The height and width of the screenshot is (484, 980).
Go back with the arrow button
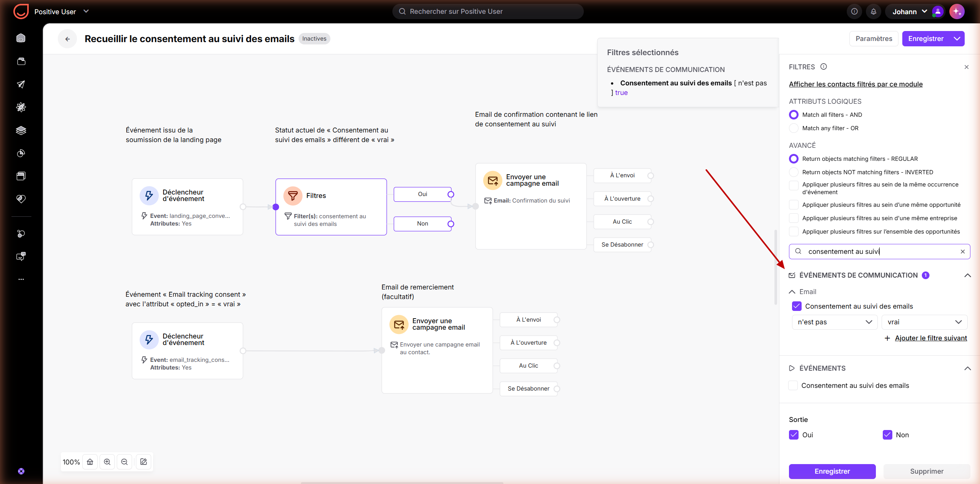[x=67, y=39]
